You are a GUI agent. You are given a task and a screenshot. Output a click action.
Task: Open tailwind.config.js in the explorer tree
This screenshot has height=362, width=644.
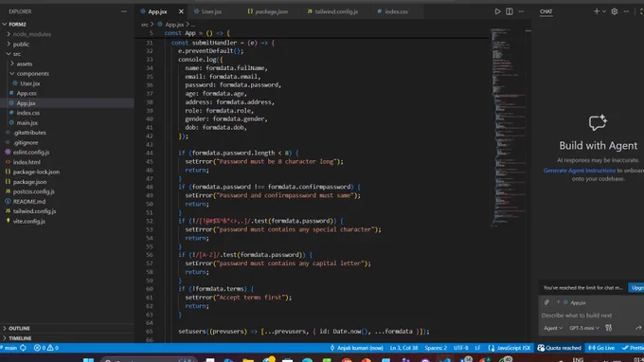pos(34,211)
